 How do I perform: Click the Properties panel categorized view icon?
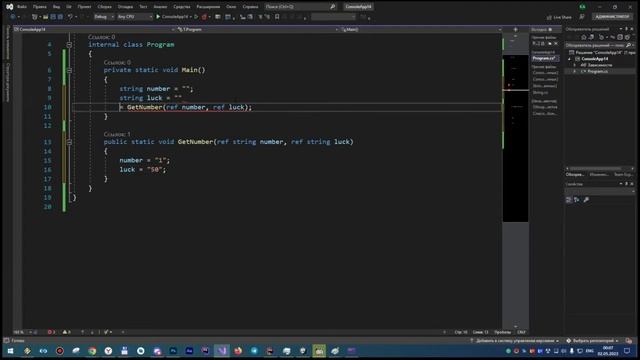pos(569,200)
